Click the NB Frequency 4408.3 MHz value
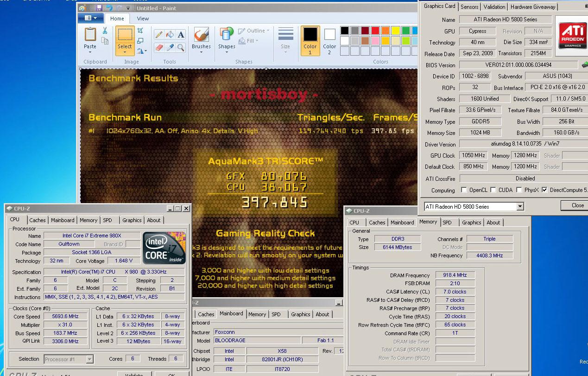Image resolution: width=588 pixels, height=376 pixels. 489,255
